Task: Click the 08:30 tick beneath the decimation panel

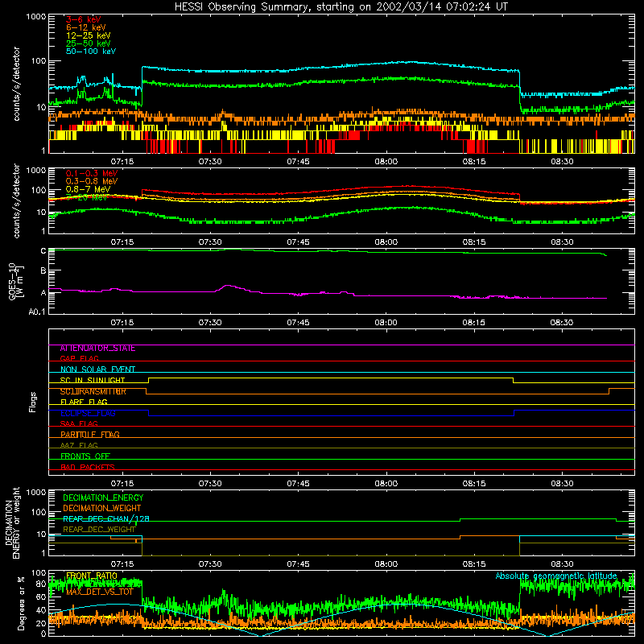Action: 562,564
